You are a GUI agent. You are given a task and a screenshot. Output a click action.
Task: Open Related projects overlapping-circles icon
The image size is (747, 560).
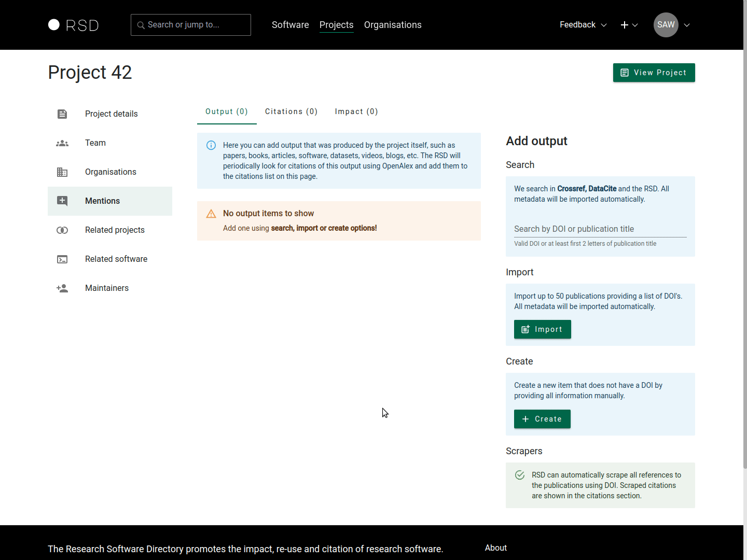click(x=62, y=230)
